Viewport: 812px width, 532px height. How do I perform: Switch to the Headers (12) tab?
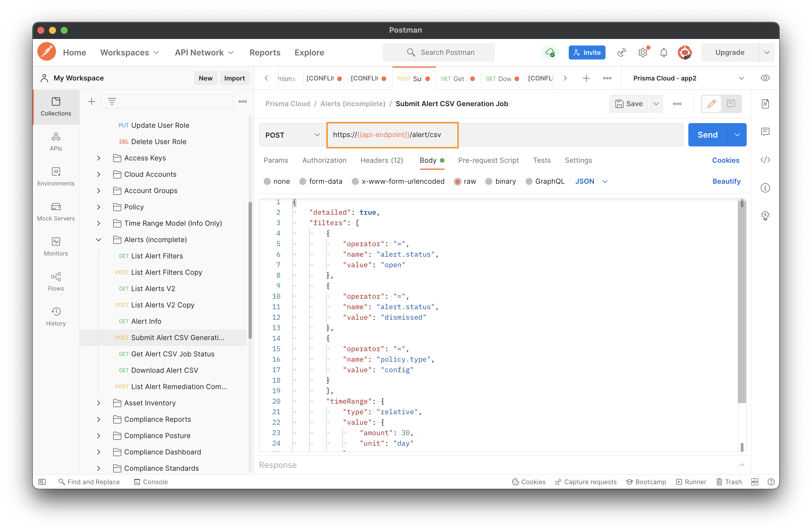point(381,160)
